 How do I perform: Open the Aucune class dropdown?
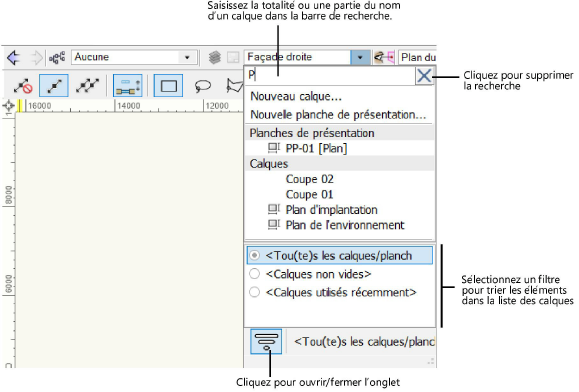(x=134, y=57)
